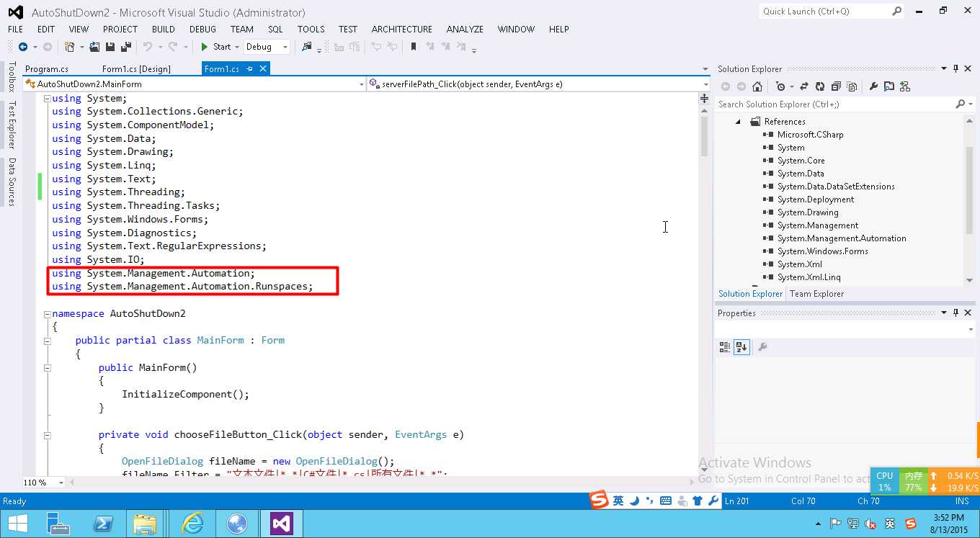Screen dimensions: 980x538
Task: Open the DEBUG menu
Action: [x=202, y=30]
